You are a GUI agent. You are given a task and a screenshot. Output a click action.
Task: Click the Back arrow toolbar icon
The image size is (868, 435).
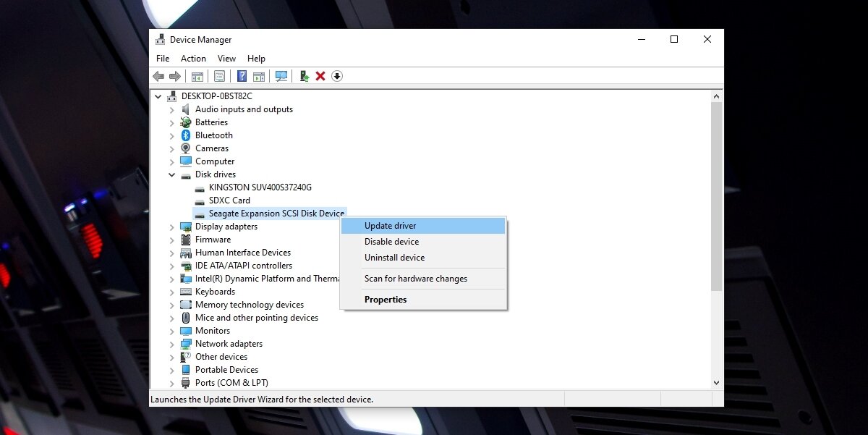tap(158, 76)
